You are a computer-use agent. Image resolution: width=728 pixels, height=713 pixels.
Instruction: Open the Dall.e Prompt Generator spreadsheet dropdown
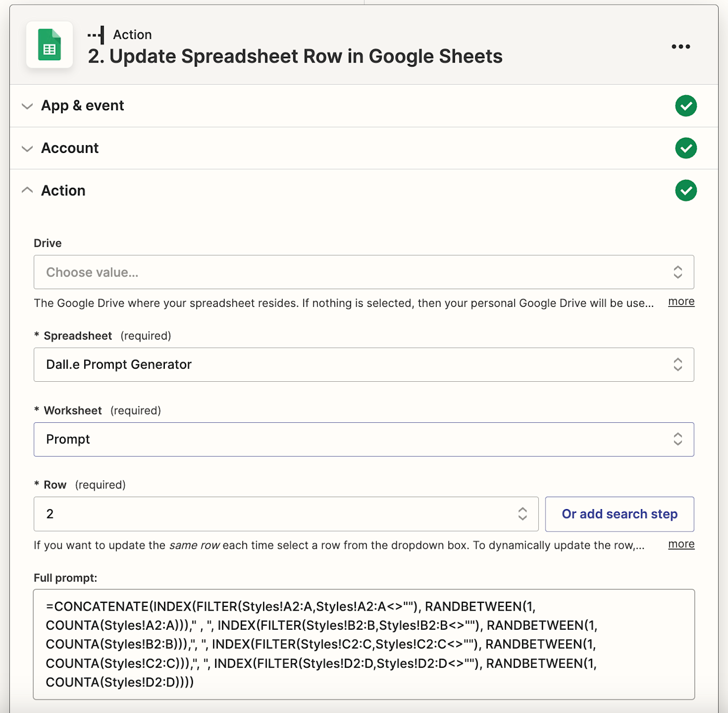point(354,365)
